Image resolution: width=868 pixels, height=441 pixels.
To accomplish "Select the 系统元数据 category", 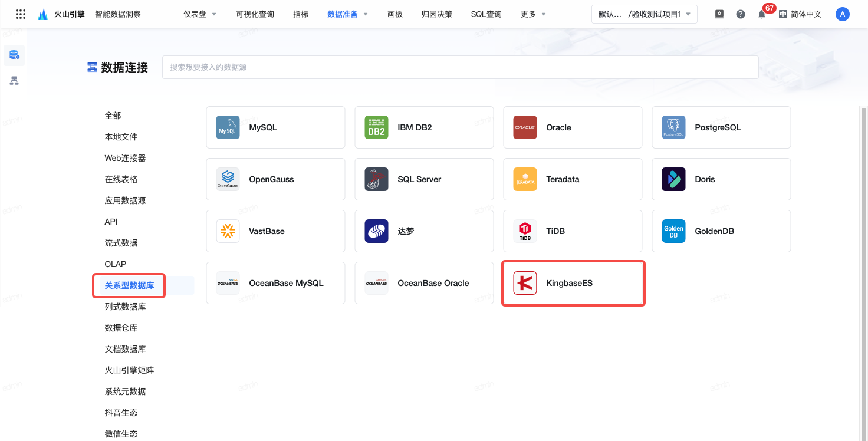I will (x=126, y=391).
